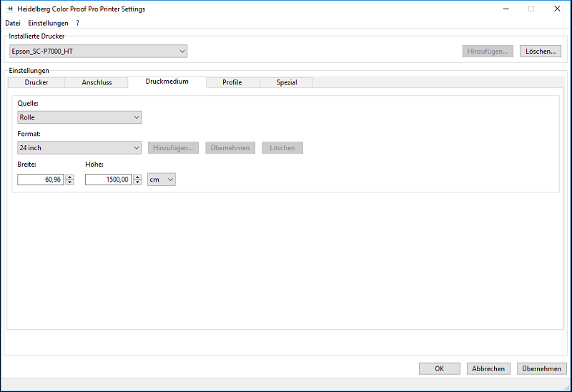Click the Format: label
This screenshot has height=392, width=572.
(x=29, y=134)
